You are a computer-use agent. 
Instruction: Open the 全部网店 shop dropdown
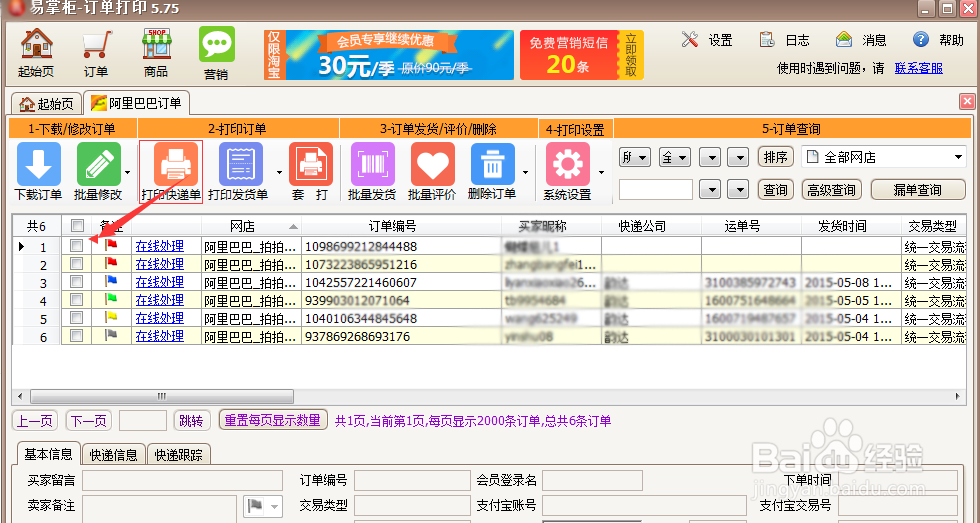point(884,157)
